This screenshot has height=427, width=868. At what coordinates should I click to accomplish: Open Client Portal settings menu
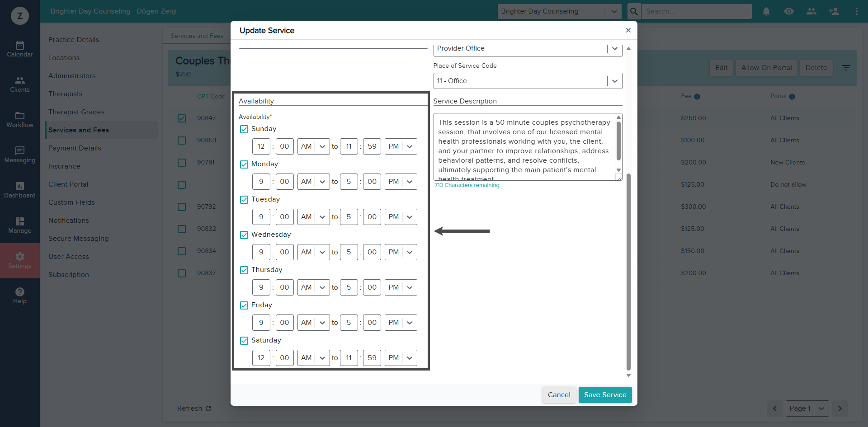[68, 184]
